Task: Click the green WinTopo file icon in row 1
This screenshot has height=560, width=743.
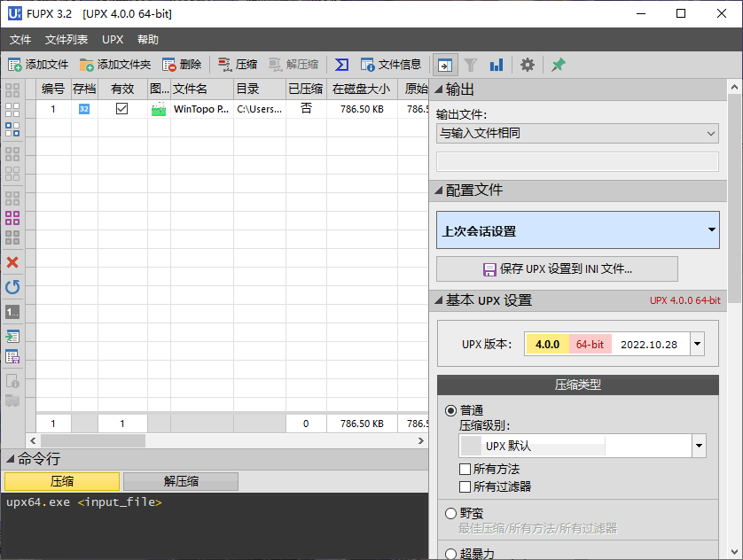Action: click(159, 109)
